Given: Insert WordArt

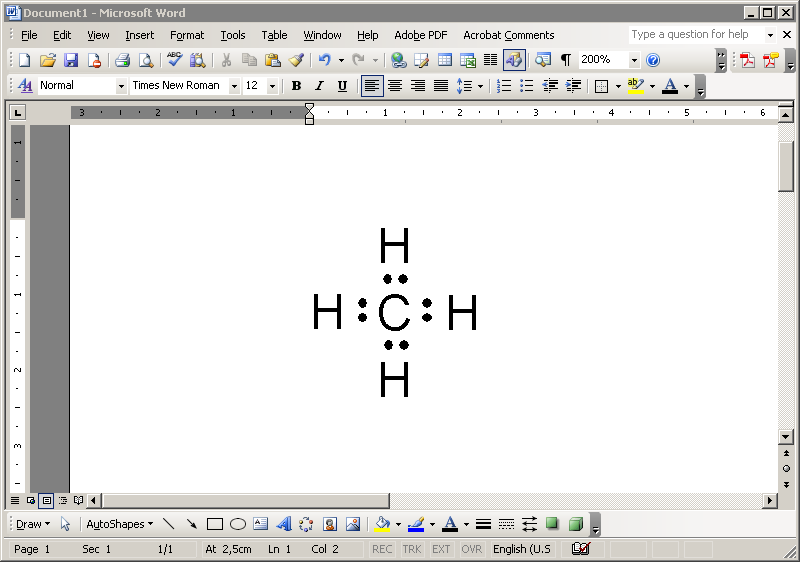Looking at the screenshot, I should (284, 524).
